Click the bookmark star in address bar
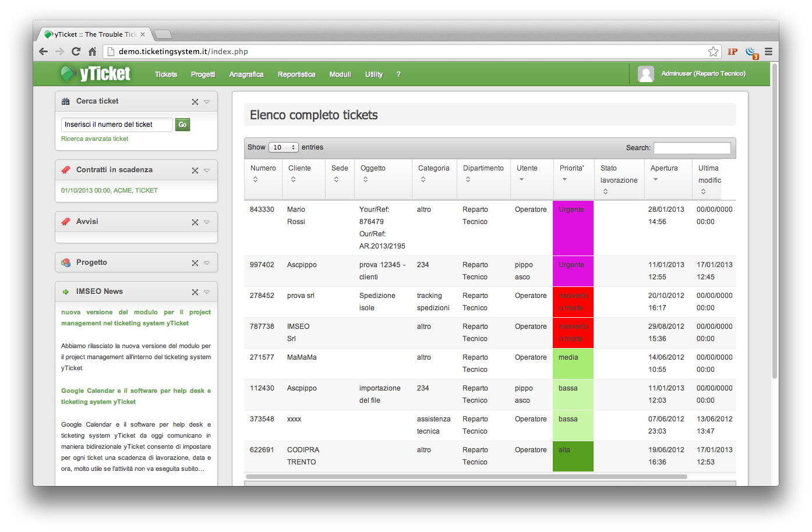Screen dimensions: 812x532 click(713, 52)
